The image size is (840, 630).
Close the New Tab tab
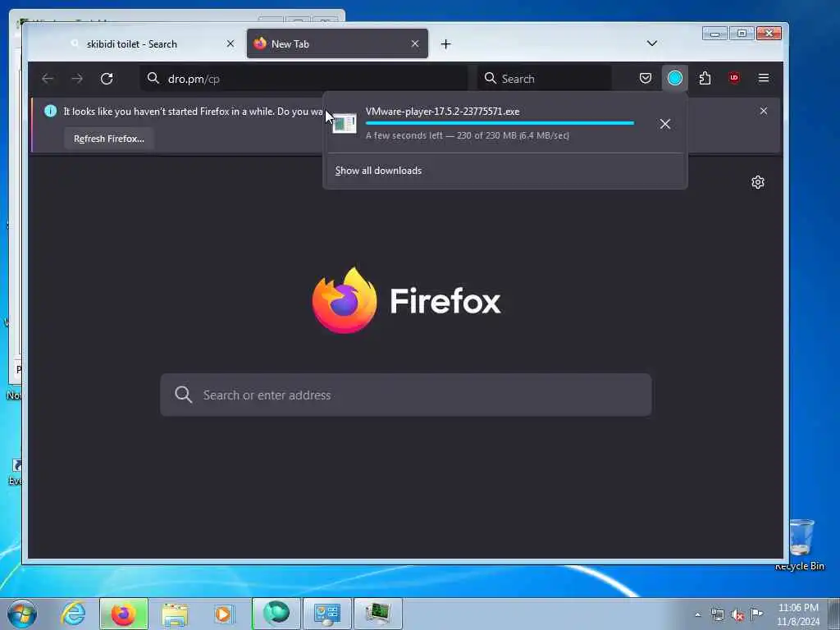pos(415,44)
